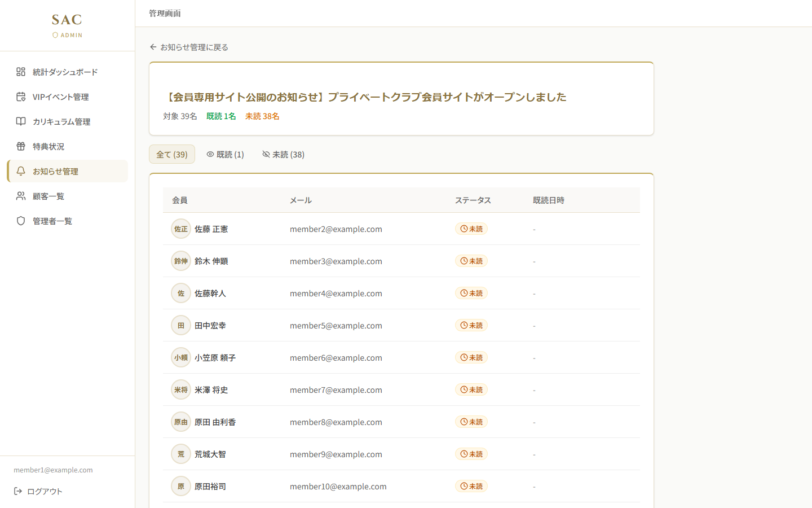Screen dimensions: 812x508
Task: Open VIPイベント管理 menu item
Action: [68, 97]
